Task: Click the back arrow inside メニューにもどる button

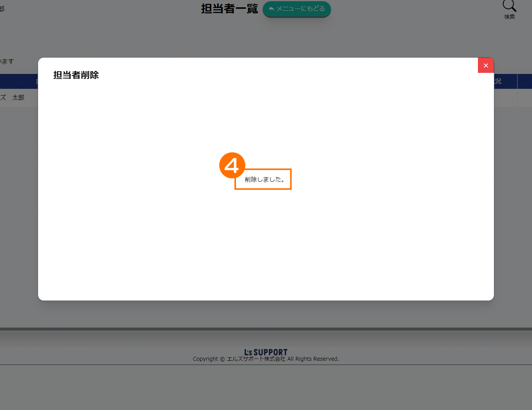Action: (271, 9)
